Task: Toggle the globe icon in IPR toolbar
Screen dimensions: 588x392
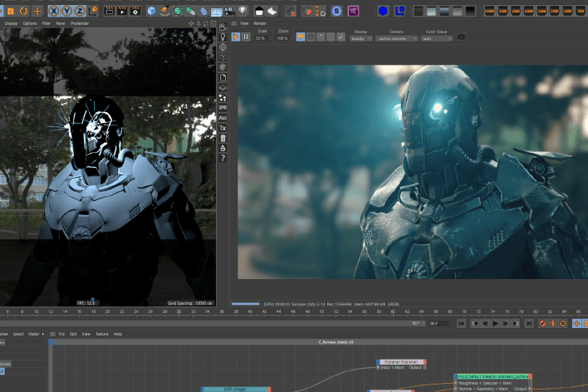Action: pos(311,37)
